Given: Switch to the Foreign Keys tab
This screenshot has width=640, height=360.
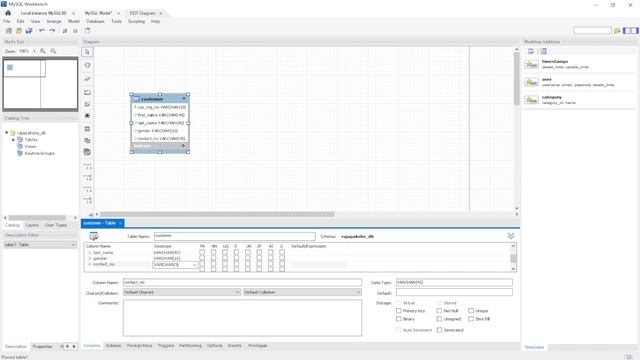Looking at the screenshot, I should pos(139,346).
